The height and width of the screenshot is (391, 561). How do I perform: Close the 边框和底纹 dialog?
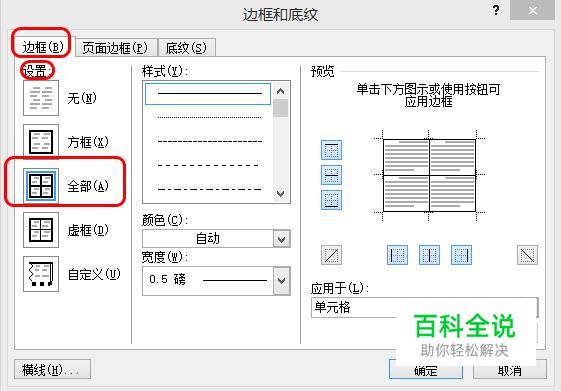532,10
